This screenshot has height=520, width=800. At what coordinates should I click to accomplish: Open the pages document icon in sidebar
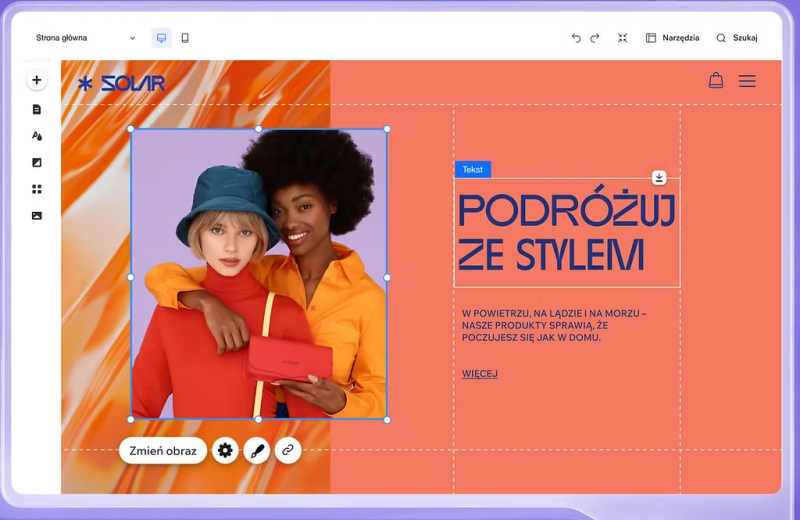pyautogui.click(x=37, y=109)
